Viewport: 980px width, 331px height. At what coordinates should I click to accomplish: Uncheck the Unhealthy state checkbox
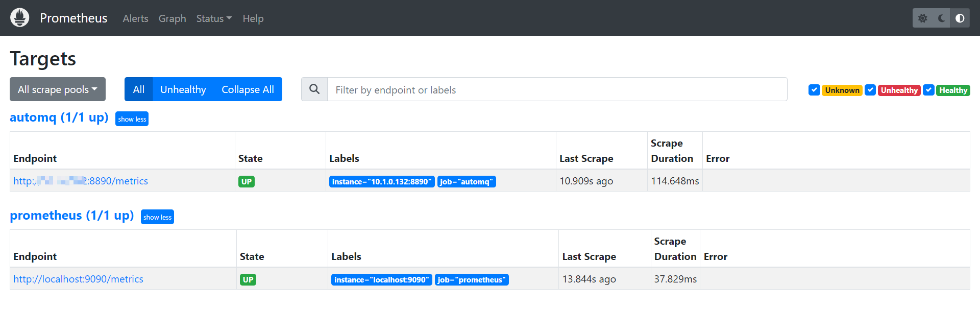pos(870,90)
